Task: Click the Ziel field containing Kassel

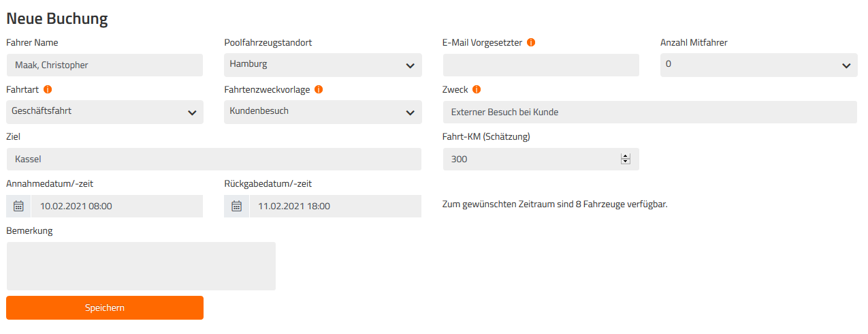Action: [214, 159]
